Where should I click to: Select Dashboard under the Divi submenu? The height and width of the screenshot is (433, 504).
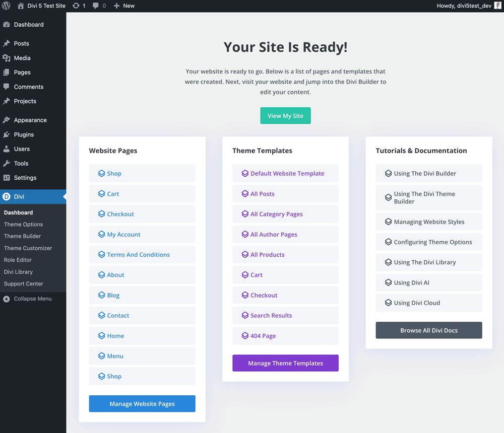coord(18,212)
